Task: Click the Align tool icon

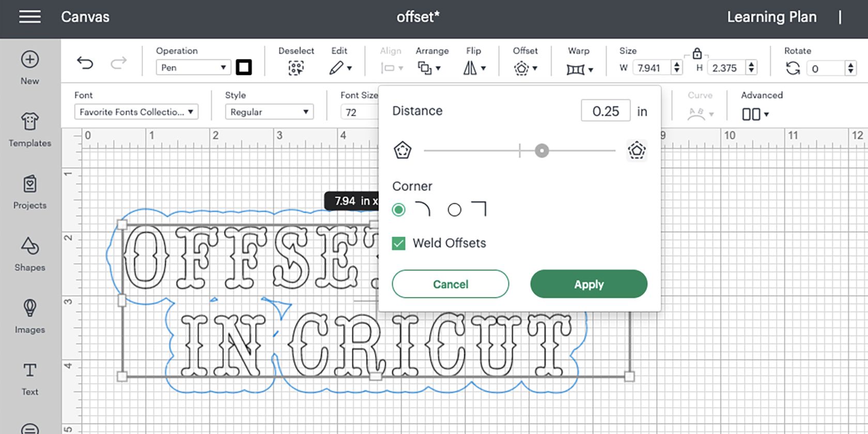Action: point(388,68)
